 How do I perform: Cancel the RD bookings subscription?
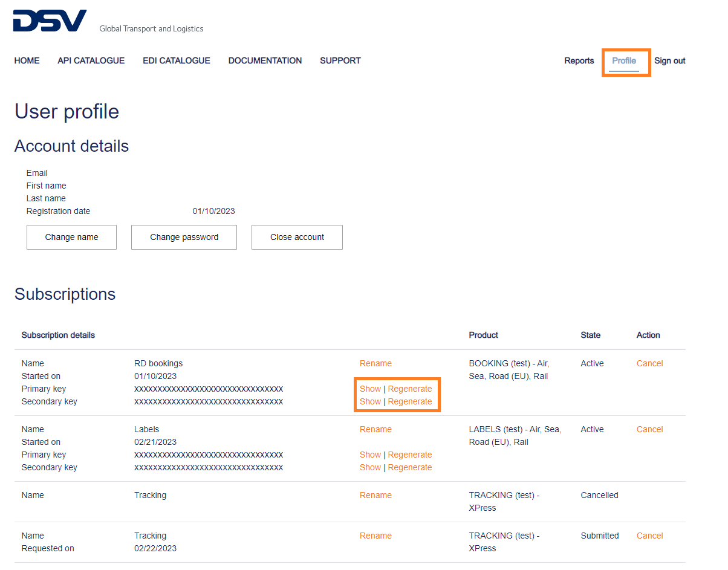coord(649,363)
